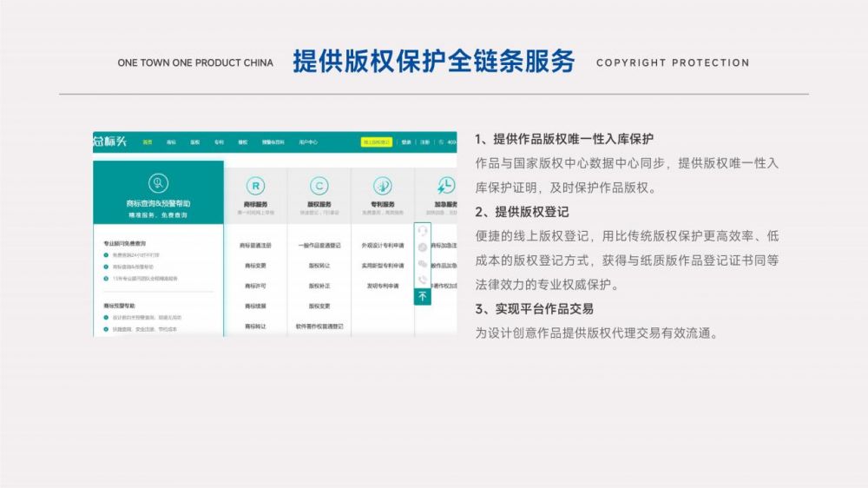
Task: Click the headset customer-service icon
Action: (423, 230)
